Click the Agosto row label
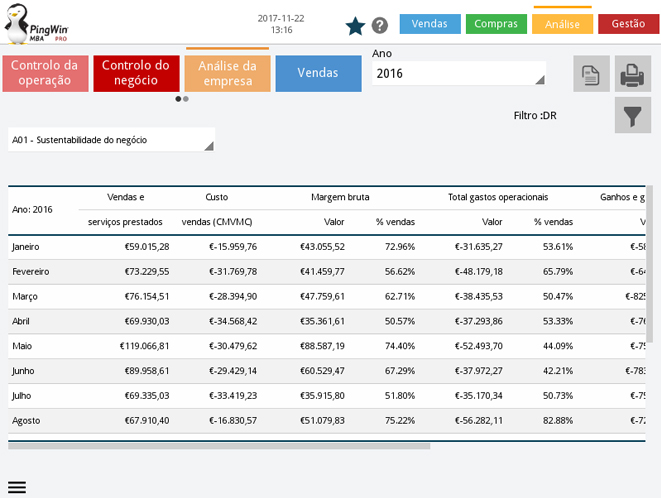Image resolution: width=661 pixels, height=498 pixels. [26, 421]
